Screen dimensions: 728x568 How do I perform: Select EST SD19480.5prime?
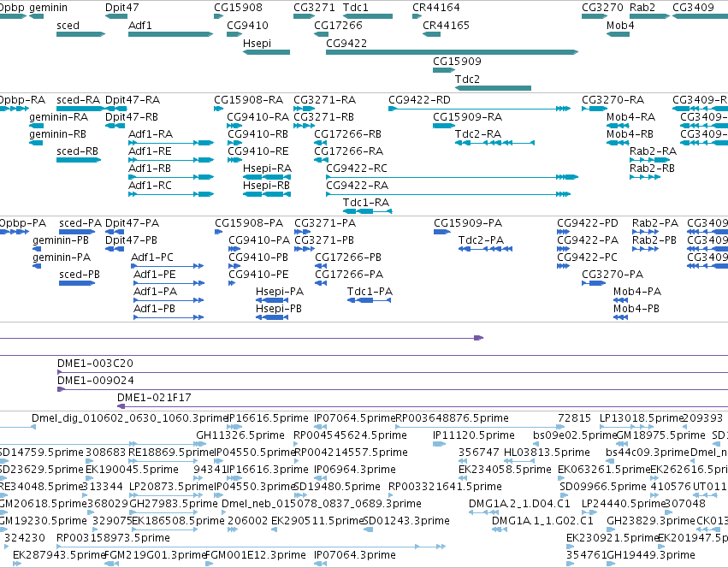pyautogui.click(x=337, y=486)
